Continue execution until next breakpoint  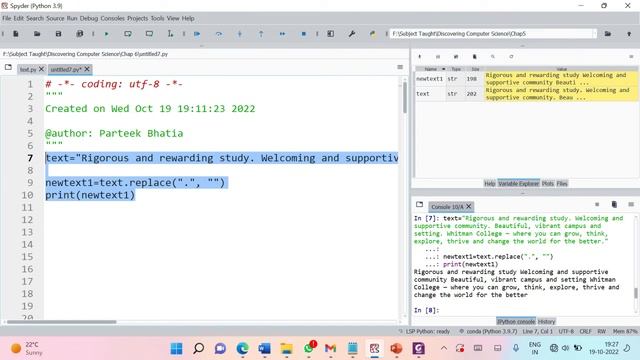click(x=282, y=34)
